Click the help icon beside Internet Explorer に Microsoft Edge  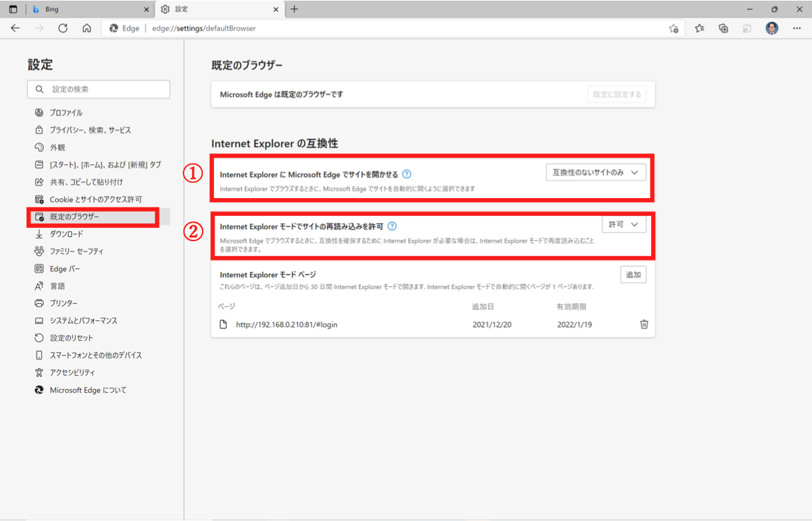(407, 174)
